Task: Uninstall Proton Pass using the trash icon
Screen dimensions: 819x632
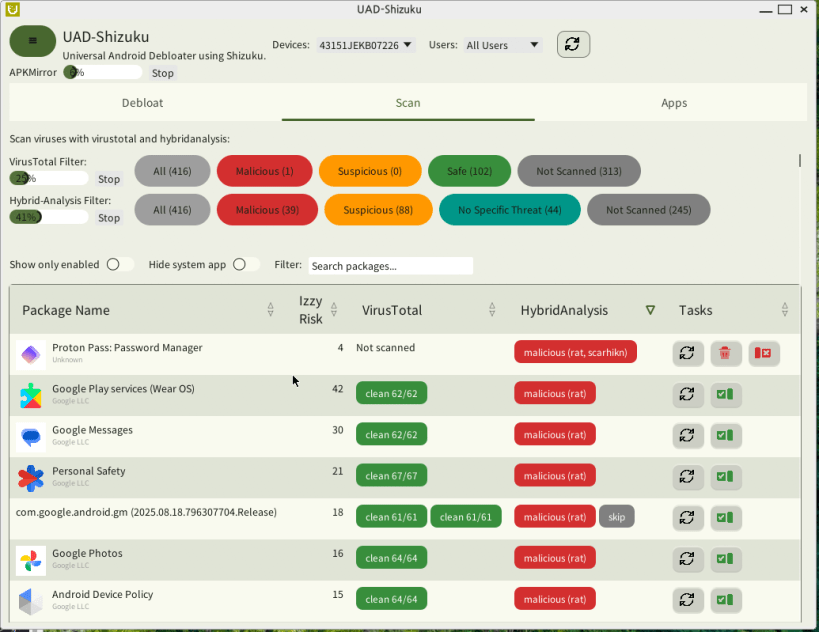Action: pos(726,353)
